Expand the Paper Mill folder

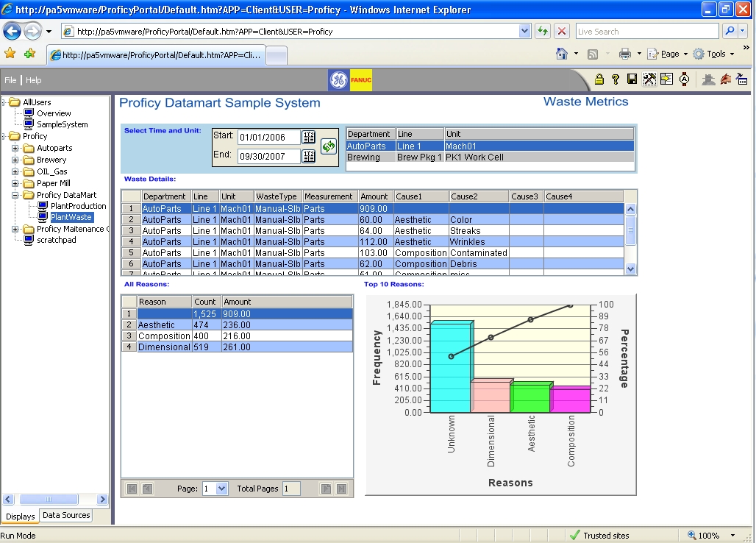(x=15, y=183)
